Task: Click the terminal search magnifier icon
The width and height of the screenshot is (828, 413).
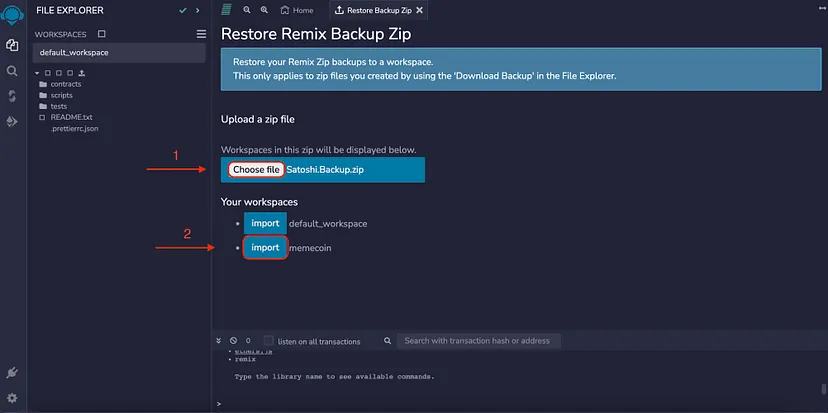Action: (388, 341)
